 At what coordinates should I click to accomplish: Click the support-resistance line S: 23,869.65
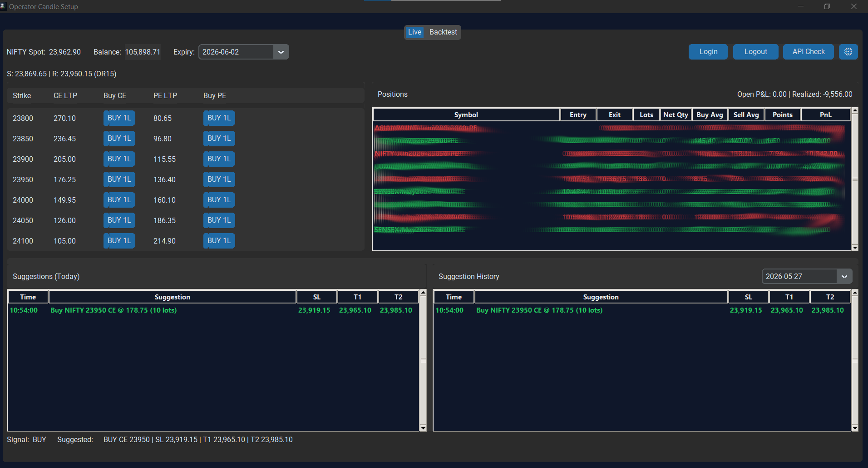[62, 74]
